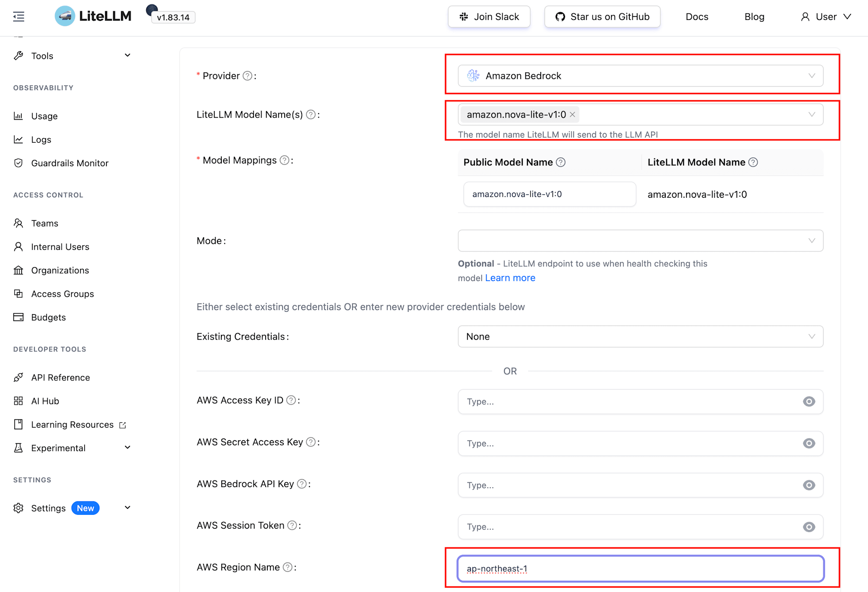This screenshot has height=592, width=868.
Task: Focus the AWS Session Token field
Action: 641,527
